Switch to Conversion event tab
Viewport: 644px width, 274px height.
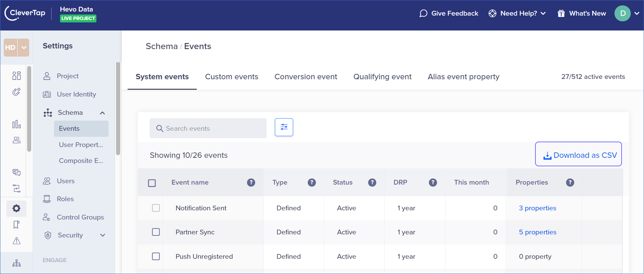point(306,77)
